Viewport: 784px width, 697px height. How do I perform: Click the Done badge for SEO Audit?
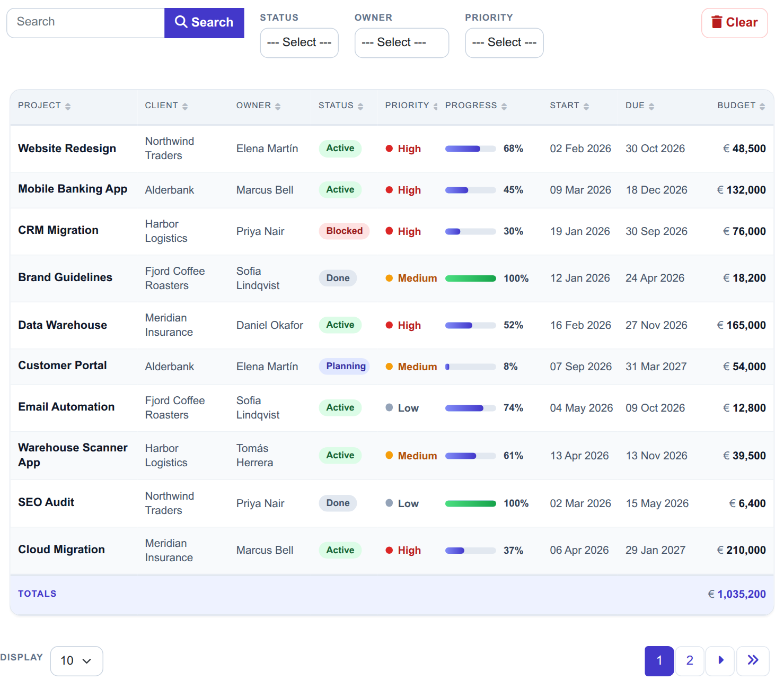[x=338, y=503]
